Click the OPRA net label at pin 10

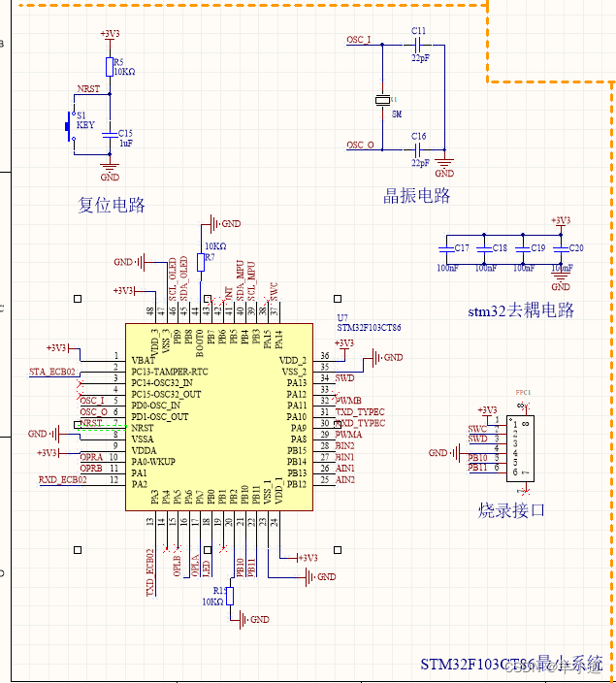[91, 457]
